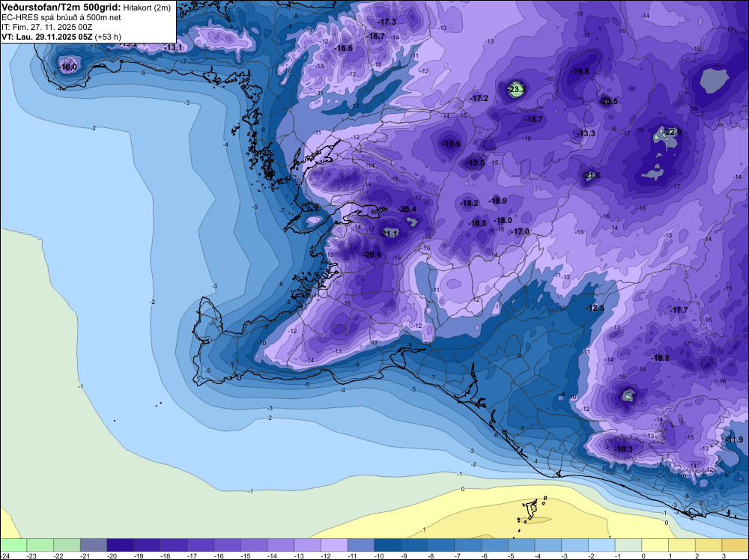
Task: Click the light green leftmost color scale swatch
Action: click(x=13, y=545)
